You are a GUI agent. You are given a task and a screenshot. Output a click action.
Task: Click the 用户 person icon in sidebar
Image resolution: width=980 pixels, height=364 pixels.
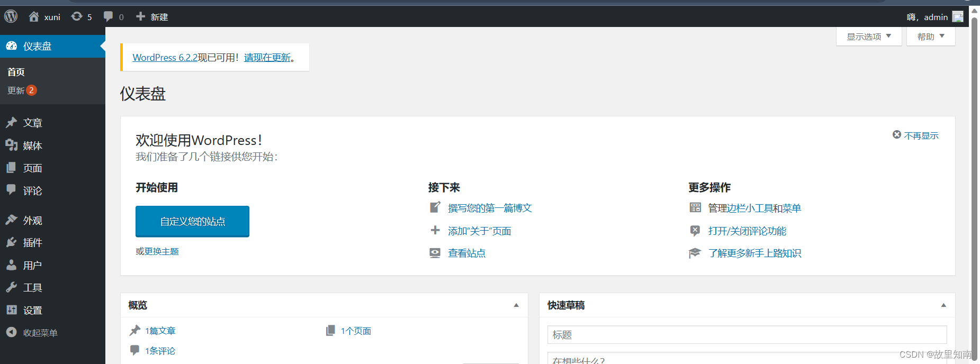12,265
